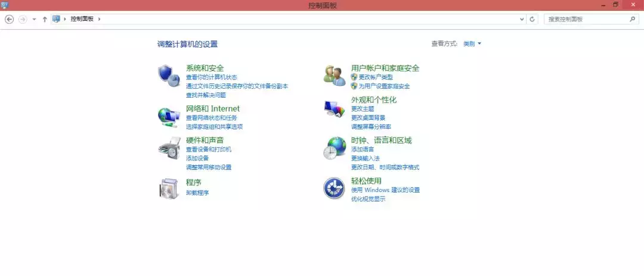Click 调整屏幕分辨率 link

click(x=371, y=127)
